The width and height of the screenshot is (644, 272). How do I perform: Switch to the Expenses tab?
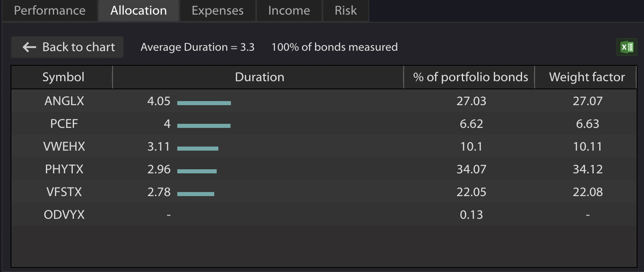218,11
